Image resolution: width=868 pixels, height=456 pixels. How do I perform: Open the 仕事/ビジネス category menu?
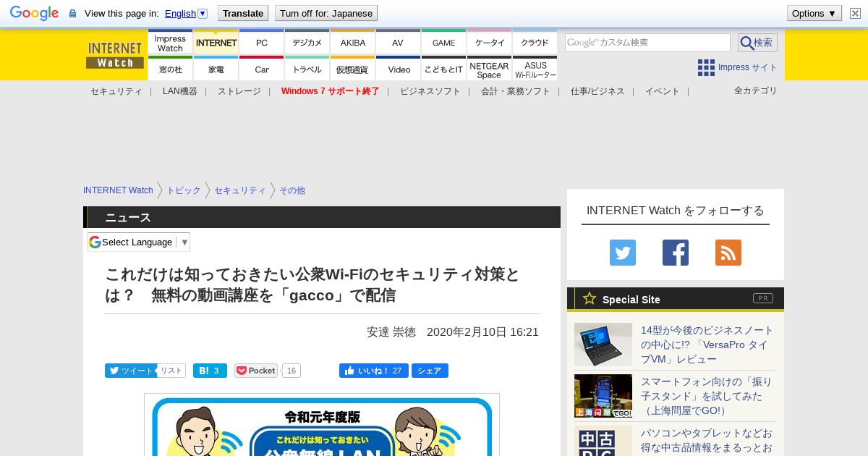(x=597, y=91)
